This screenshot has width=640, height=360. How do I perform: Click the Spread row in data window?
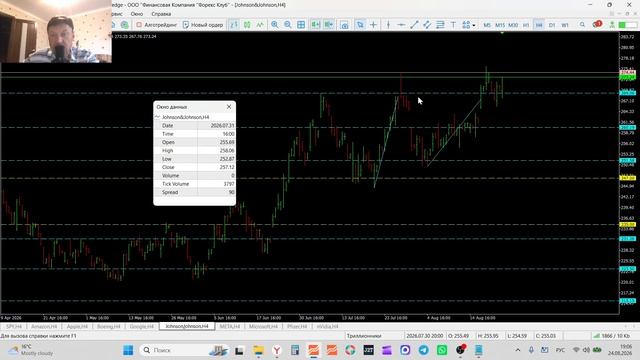point(195,192)
